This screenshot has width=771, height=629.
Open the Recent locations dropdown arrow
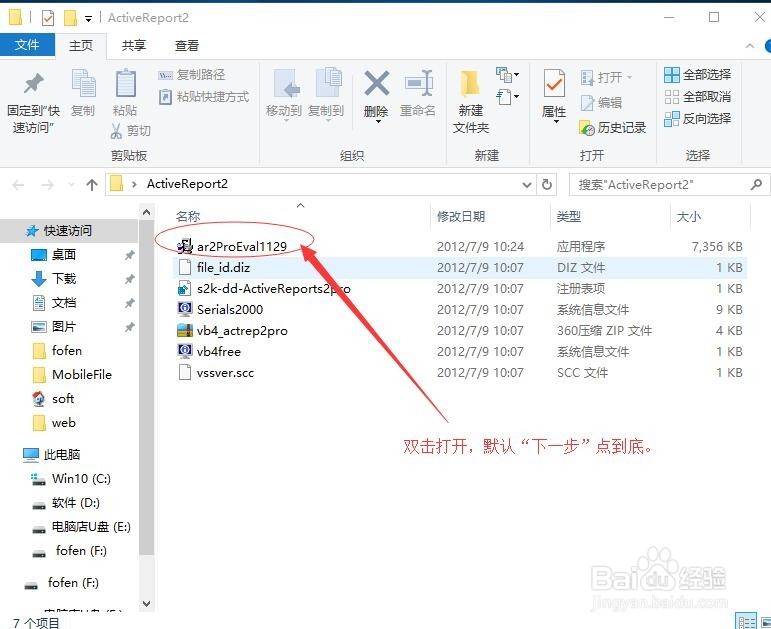tap(71, 185)
